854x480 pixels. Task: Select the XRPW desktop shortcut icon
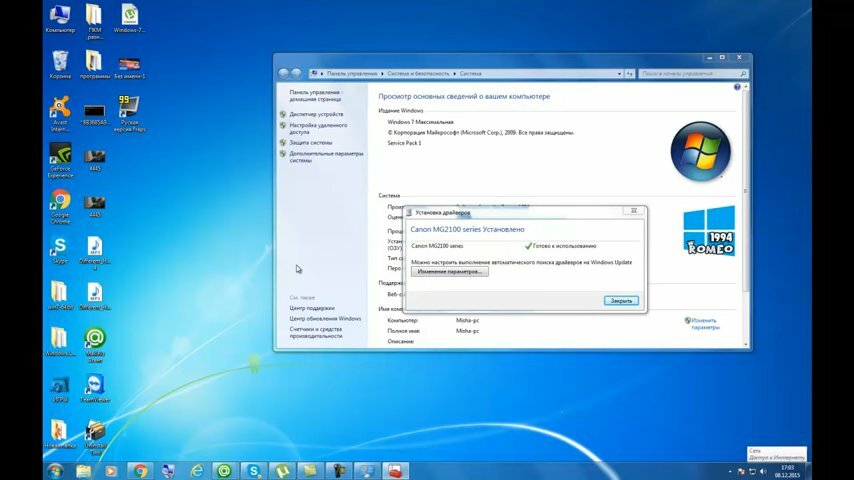pyautogui.click(x=60, y=388)
